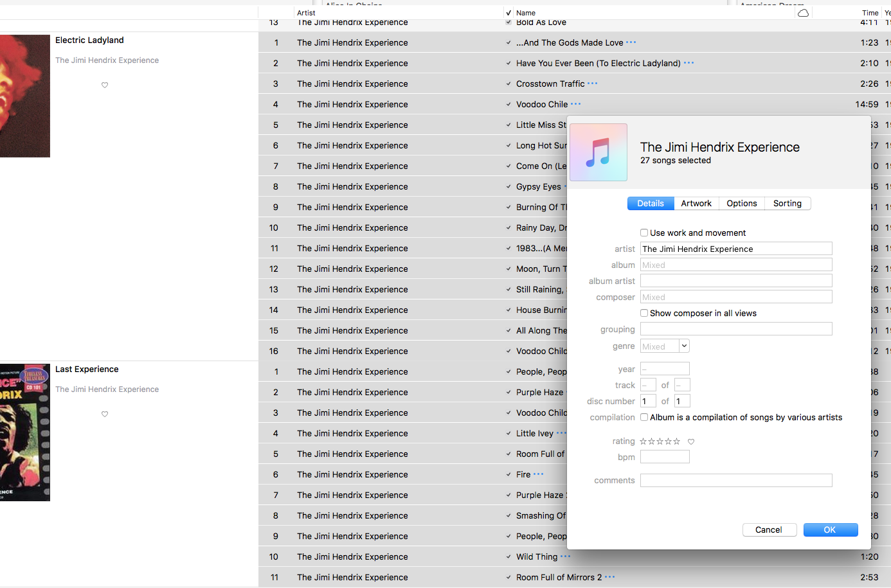Viewport: 891px width, 588px height.
Task: Set rating to five stars
Action: pyautogui.click(x=676, y=441)
